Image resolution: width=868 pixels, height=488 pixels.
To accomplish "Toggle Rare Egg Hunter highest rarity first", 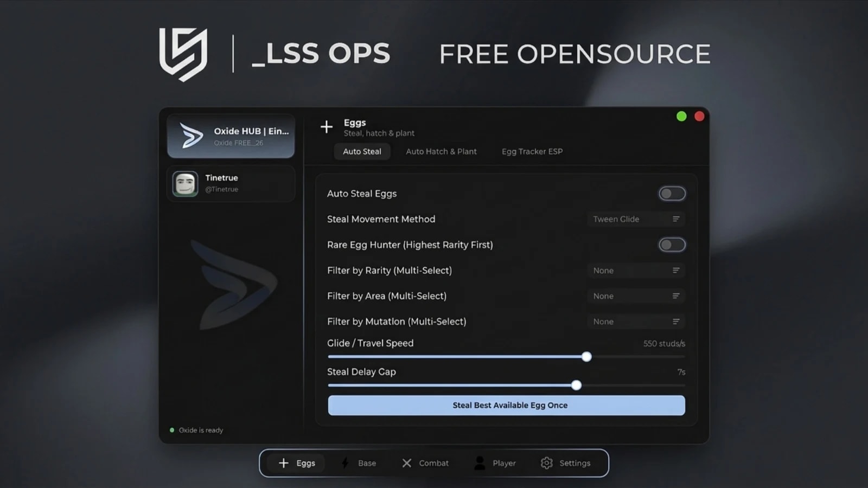I will tap(672, 245).
